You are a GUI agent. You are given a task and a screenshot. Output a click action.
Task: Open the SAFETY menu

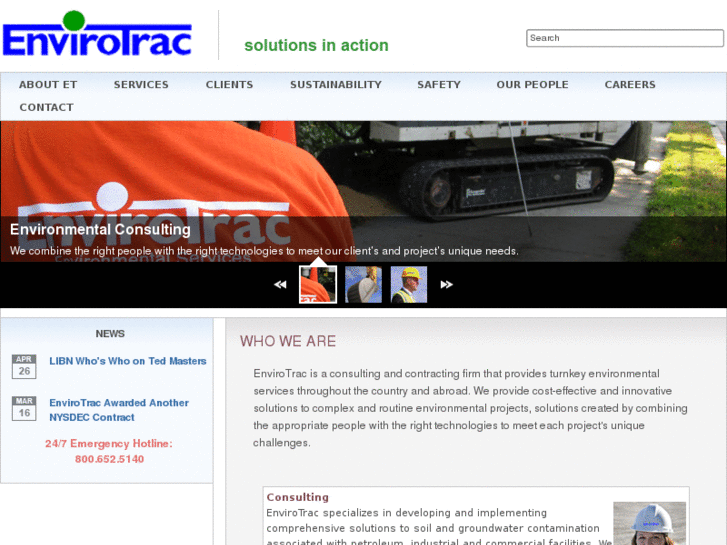439,84
